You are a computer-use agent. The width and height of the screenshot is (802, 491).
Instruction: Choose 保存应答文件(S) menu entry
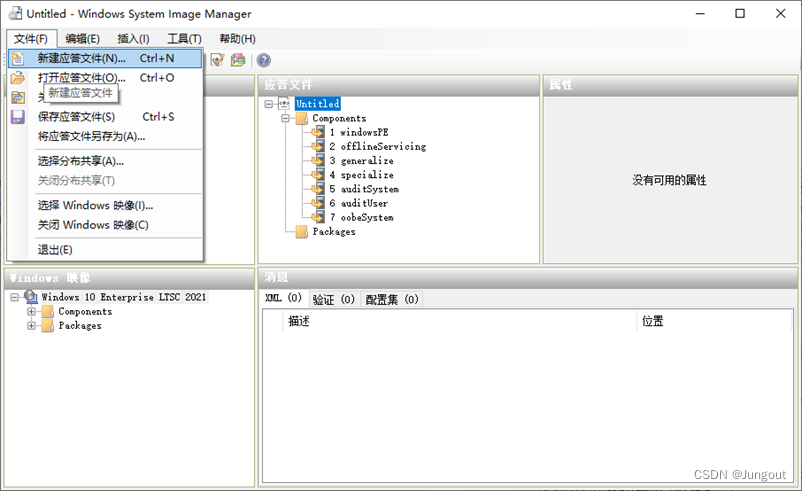[105, 117]
